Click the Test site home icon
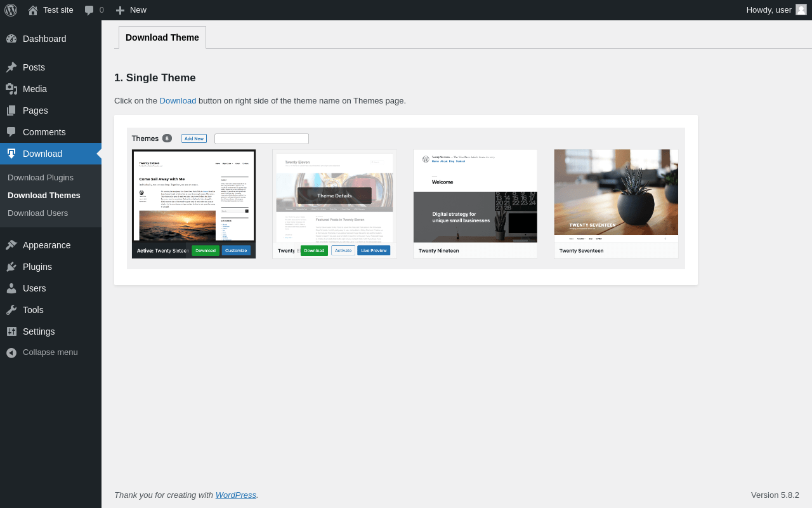The image size is (812, 508). coord(33,10)
